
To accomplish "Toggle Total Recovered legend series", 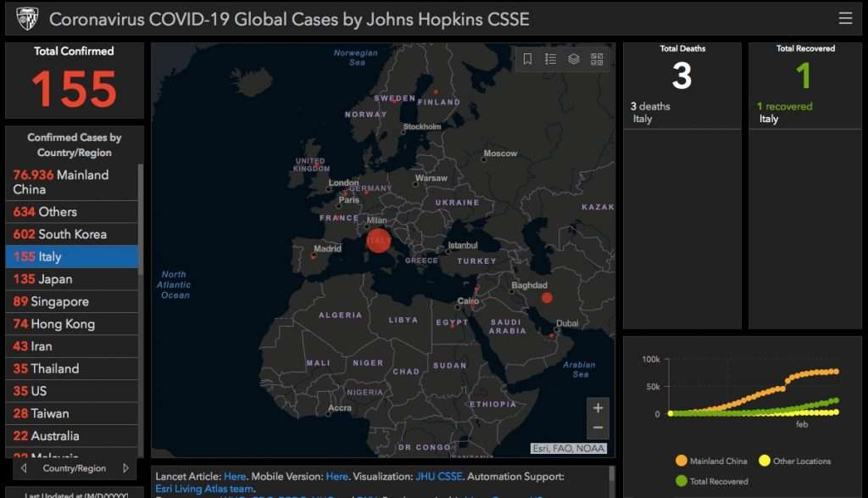I will (712, 481).
